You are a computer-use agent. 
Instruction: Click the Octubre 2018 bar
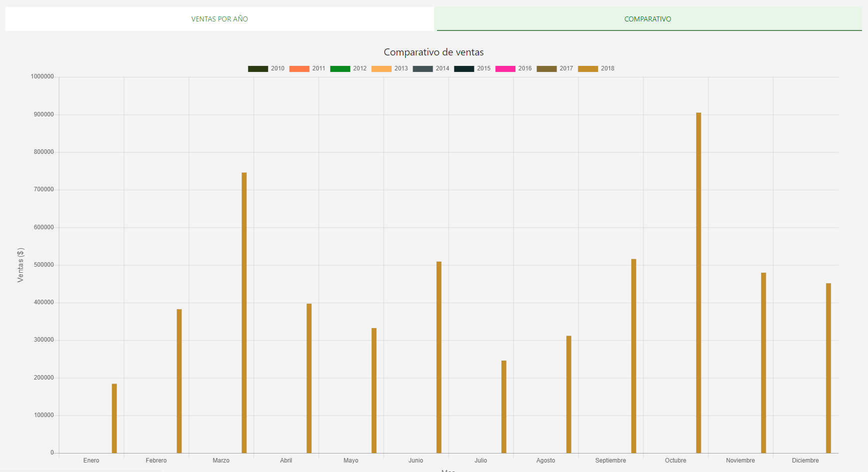coord(698,283)
